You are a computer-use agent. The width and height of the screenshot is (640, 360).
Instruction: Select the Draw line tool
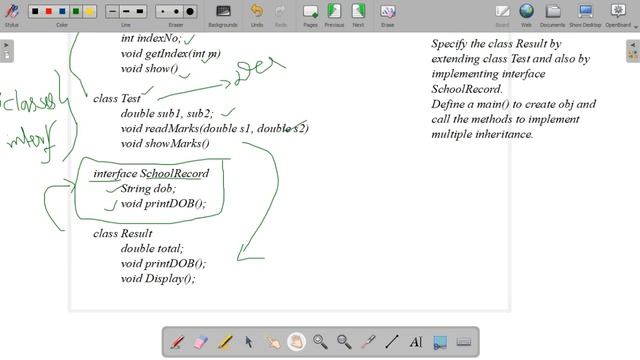(x=392, y=342)
